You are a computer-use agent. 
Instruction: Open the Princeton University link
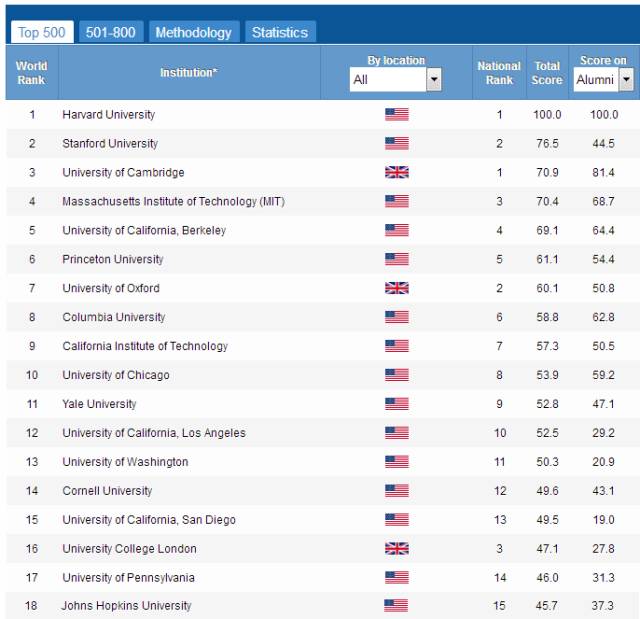[x=113, y=260]
